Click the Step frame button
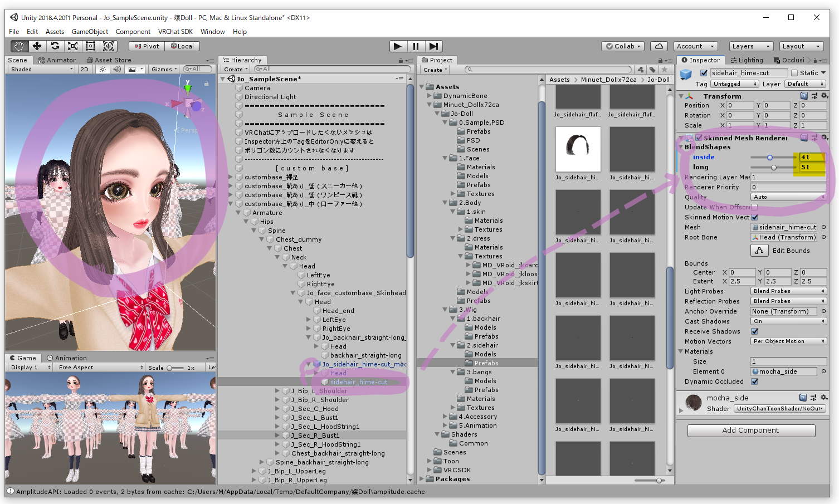Viewport: 839px width, 504px height. (434, 46)
